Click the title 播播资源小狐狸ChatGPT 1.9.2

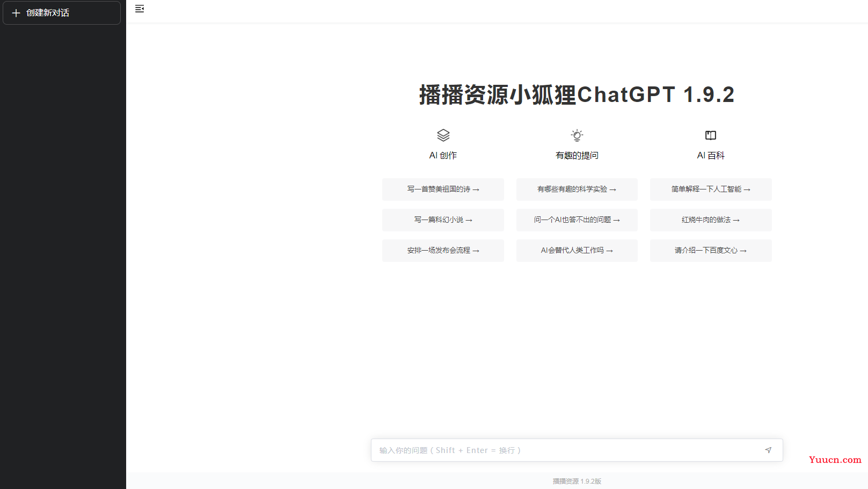click(x=577, y=95)
